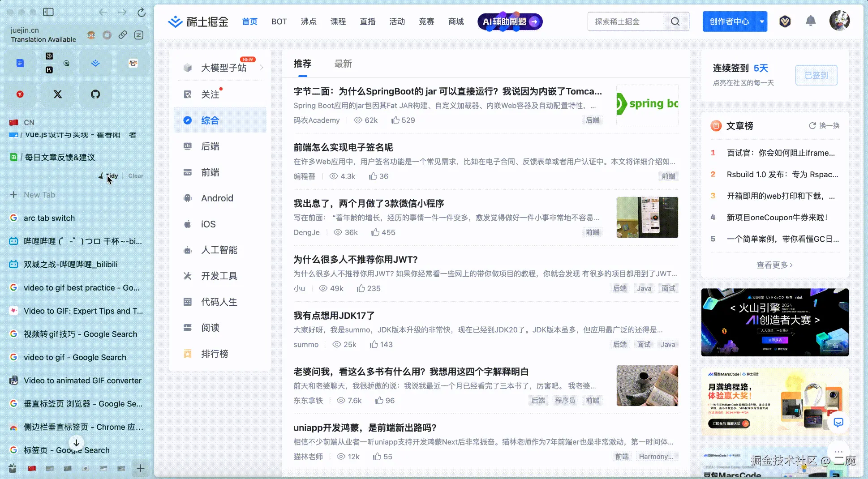868x479 pixels.
Task: Open the notifications bell
Action: [x=810, y=21]
